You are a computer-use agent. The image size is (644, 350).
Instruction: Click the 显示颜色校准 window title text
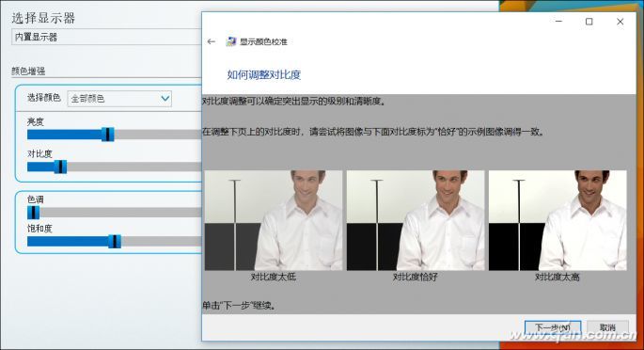coord(263,42)
